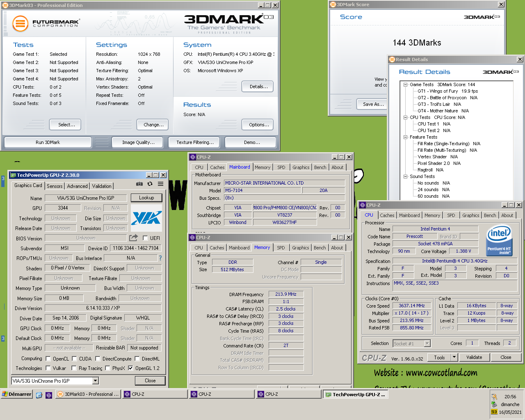Open VIA/S3G UniChrome Pro IGP dropdown
525x420 pixels.
[96, 381]
